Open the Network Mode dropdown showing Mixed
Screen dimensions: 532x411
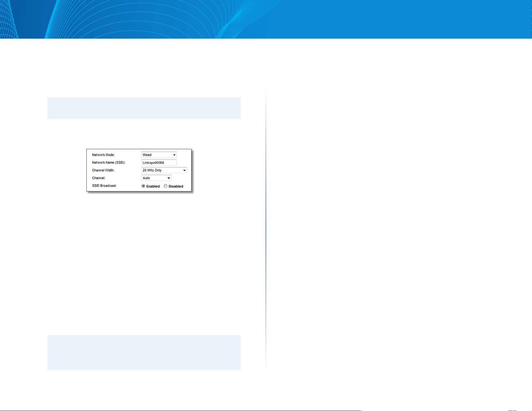(x=159, y=155)
